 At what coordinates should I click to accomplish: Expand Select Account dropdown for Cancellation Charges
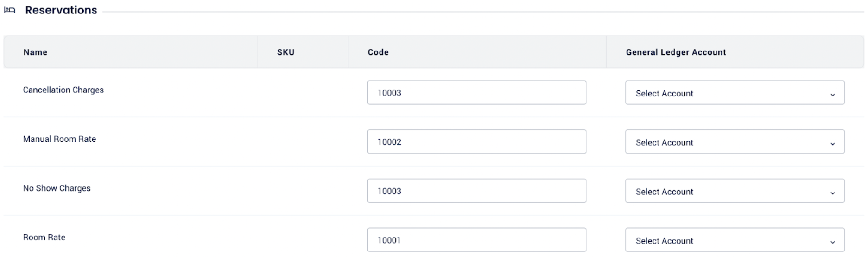[734, 93]
